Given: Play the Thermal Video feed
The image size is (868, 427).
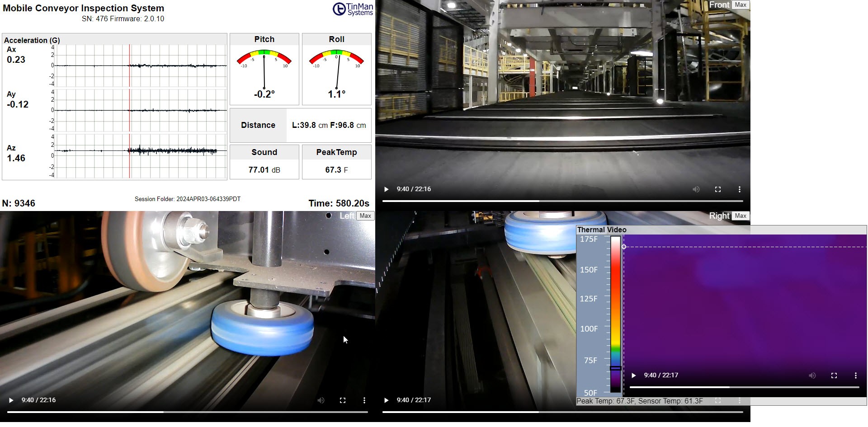Looking at the screenshot, I should pos(633,375).
